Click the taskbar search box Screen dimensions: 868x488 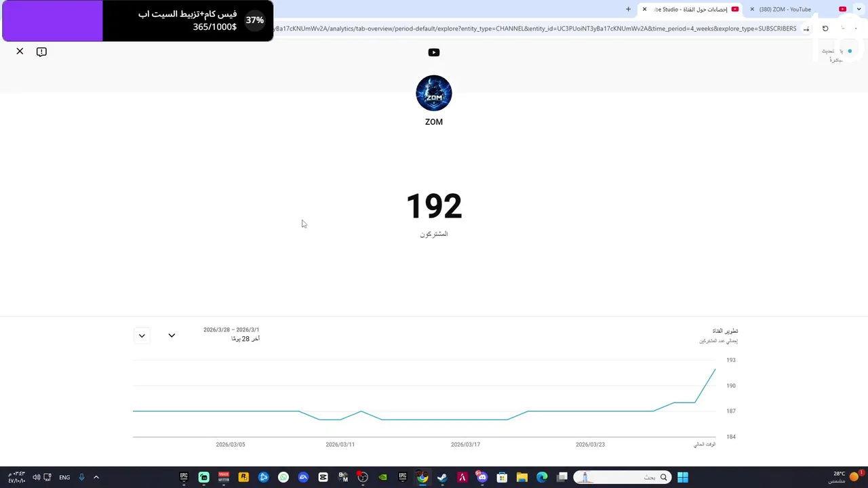click(x=623, y=477)
